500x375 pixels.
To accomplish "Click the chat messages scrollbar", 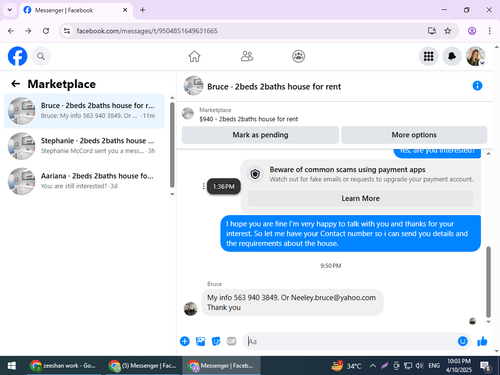I will pos(488,282).
